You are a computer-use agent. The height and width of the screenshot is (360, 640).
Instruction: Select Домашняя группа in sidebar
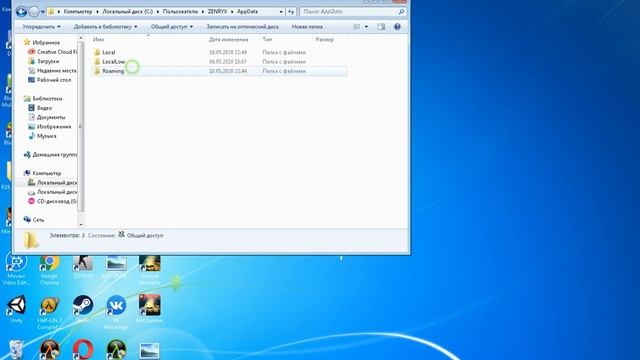[x=54, y=155]
